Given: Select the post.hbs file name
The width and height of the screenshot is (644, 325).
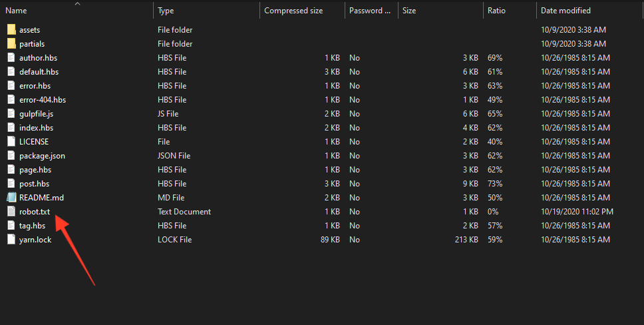Looking at the screenshot, I should pyautogui.click(x=34, y=184).
